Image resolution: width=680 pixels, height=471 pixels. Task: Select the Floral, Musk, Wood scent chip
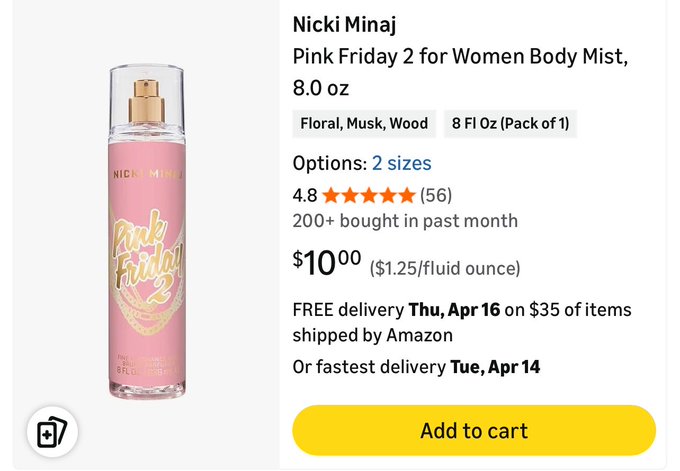[x=364, y=124]
